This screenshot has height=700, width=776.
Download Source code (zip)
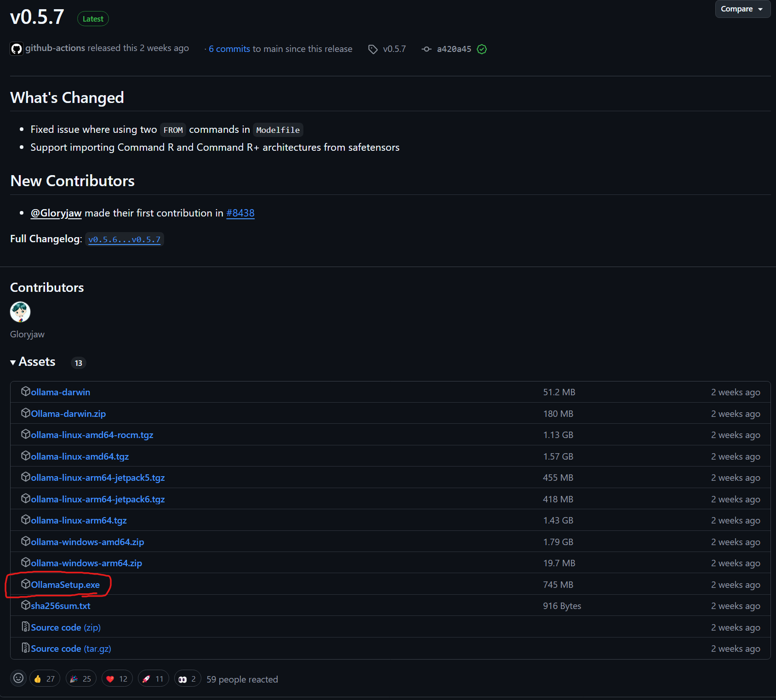point(66,627)
